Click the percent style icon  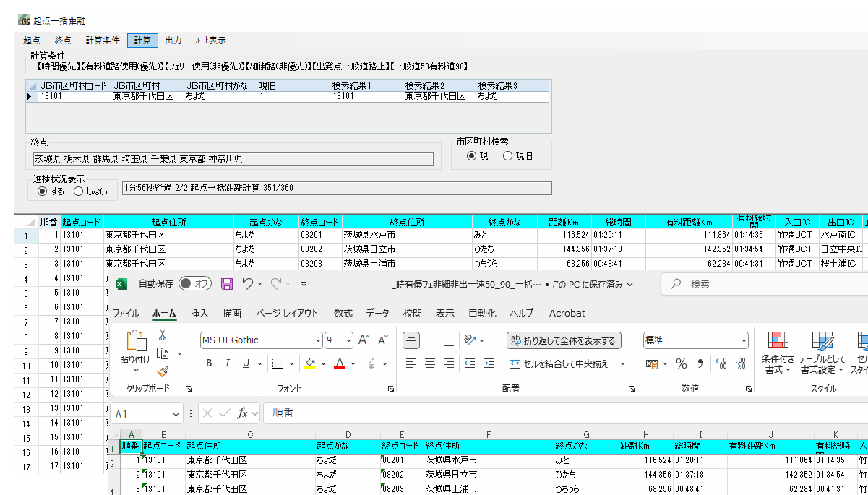pyautogui.click(x=681, y=363)
